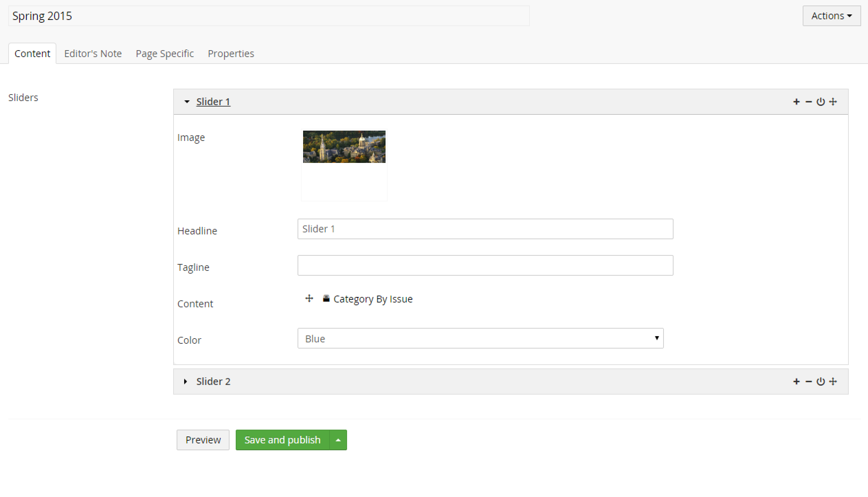Viewport: 868px width, 497px height.
Task: Remove Slider 1 using the minus icon
Action: click(809, 102)
